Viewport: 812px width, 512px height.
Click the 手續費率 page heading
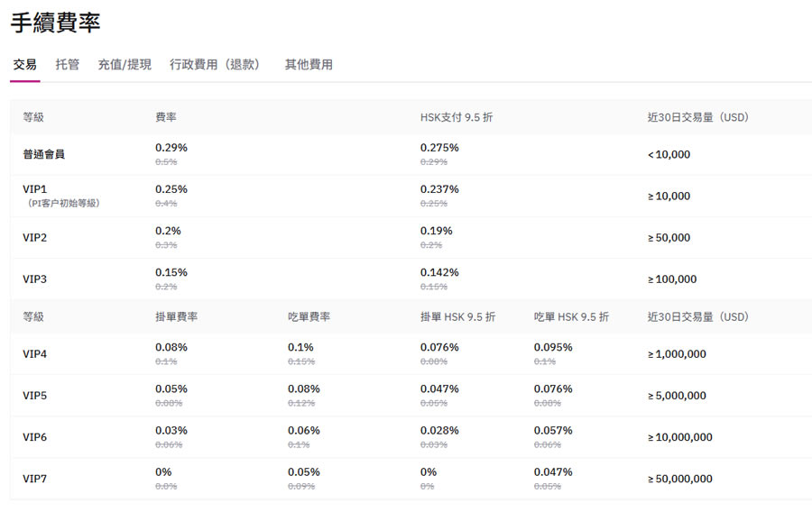point(56,22)
